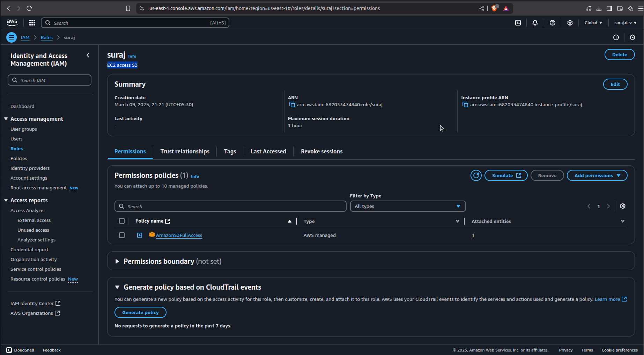
Task: Open Policies in the sidebar
Action: 19,158
